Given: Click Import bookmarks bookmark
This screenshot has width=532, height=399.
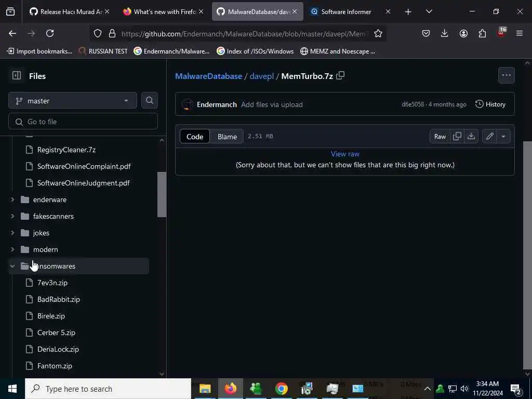Looking at the screenshot, I should (x=39, y=51).
